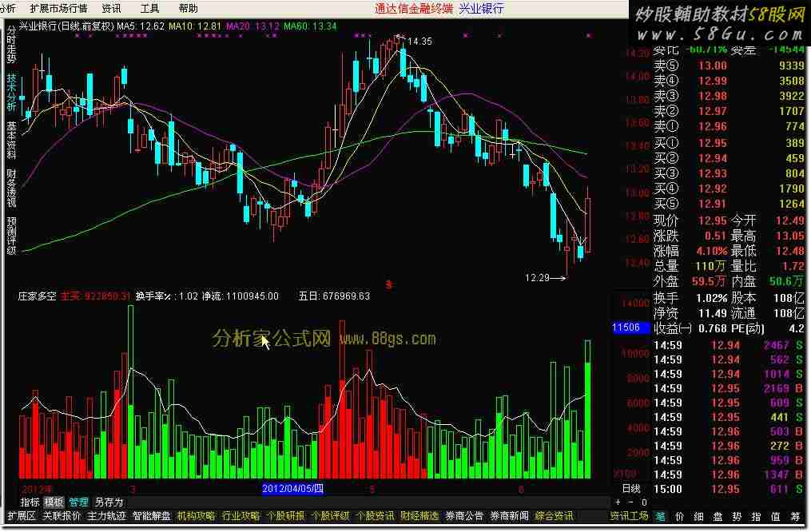Select the 值 value tab
The image size is (811, 532).
(x=775, y=516)
